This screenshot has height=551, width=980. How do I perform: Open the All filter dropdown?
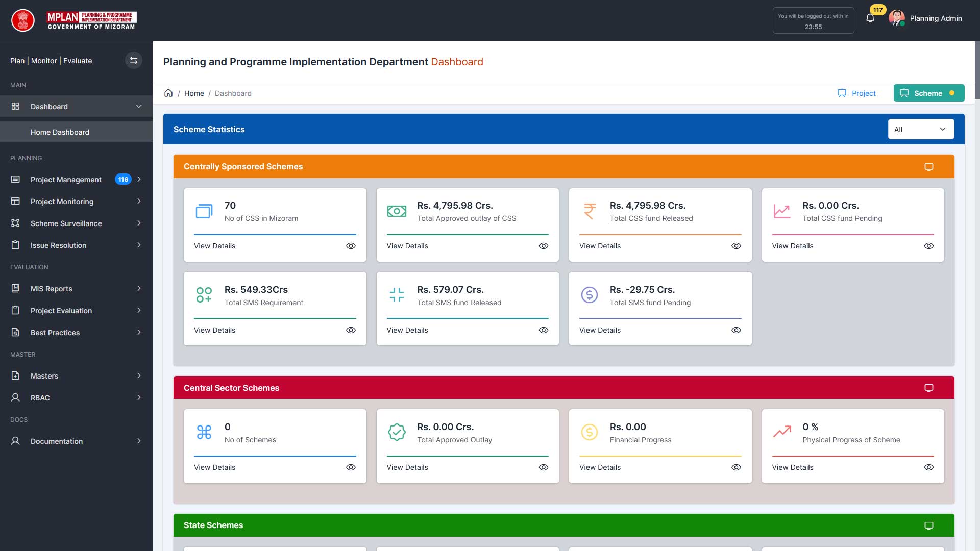[921, 130]
